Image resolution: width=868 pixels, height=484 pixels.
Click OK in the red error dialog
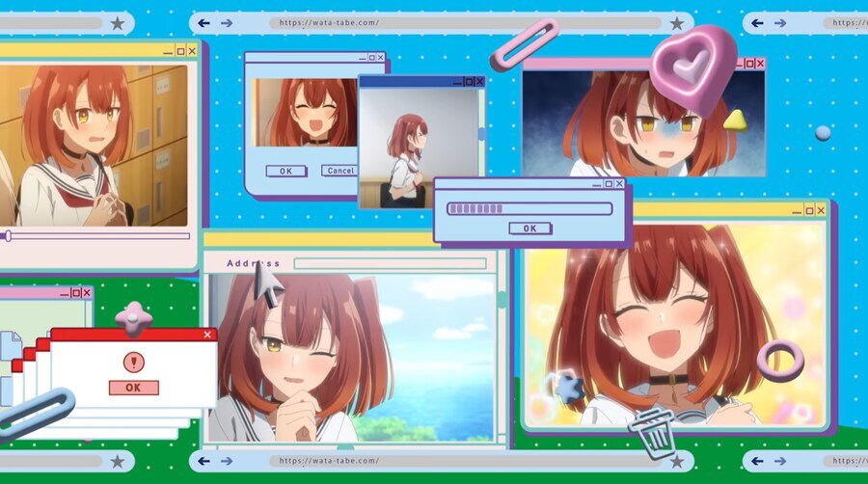point(133,388)
